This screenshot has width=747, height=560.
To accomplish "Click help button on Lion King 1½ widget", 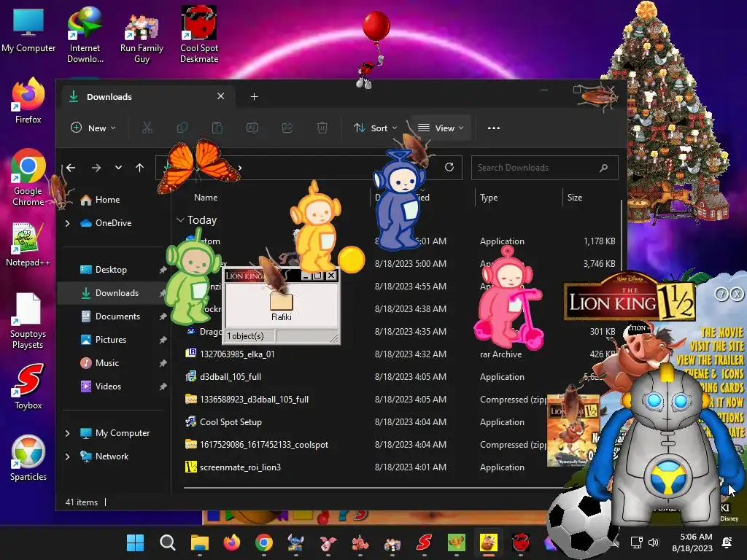I will (x=721, y=295).
